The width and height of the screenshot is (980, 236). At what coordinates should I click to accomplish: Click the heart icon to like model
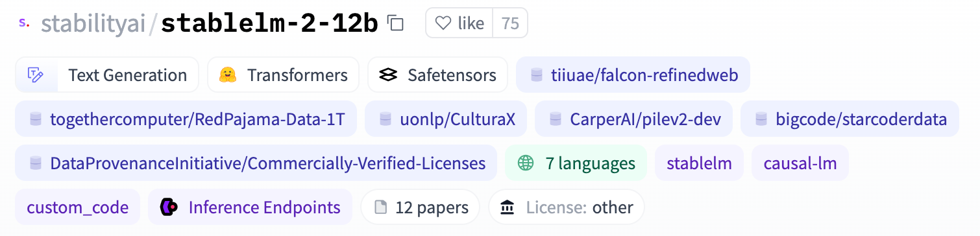(x=443, y=23)
